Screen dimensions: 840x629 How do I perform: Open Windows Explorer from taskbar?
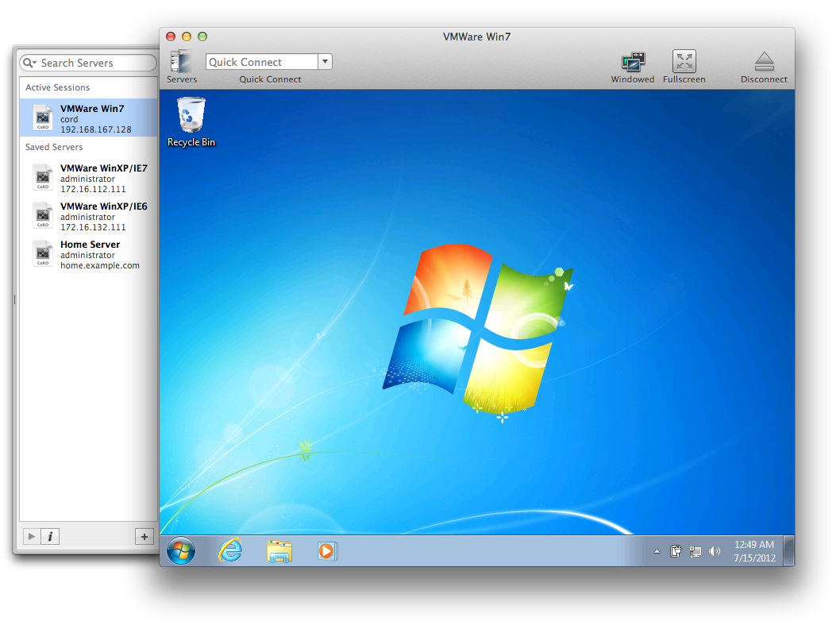tap(279, 551)
